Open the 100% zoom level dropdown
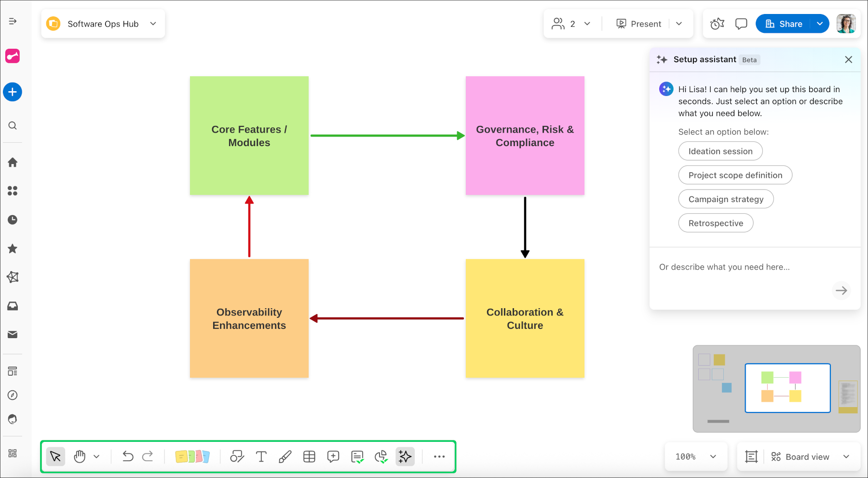 coord(696,456)
